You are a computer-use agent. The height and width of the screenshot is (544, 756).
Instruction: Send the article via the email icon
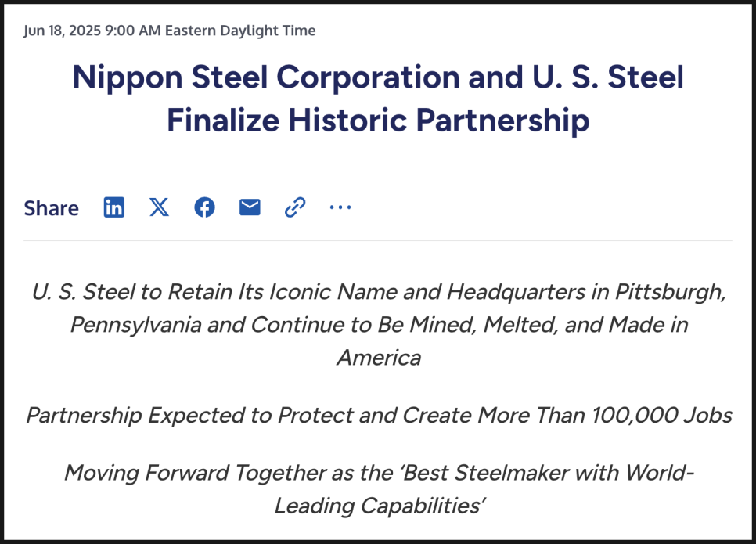pyautogui.click(x=250, y=207)
